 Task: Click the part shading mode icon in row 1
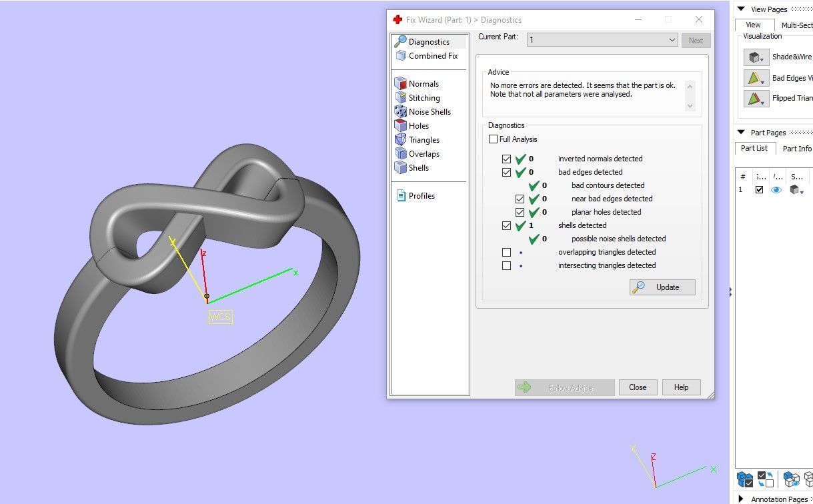[x=796, y=190]
